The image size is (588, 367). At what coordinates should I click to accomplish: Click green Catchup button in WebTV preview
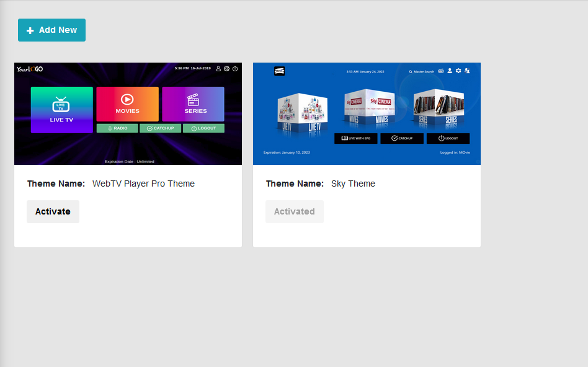pos(160,128)
